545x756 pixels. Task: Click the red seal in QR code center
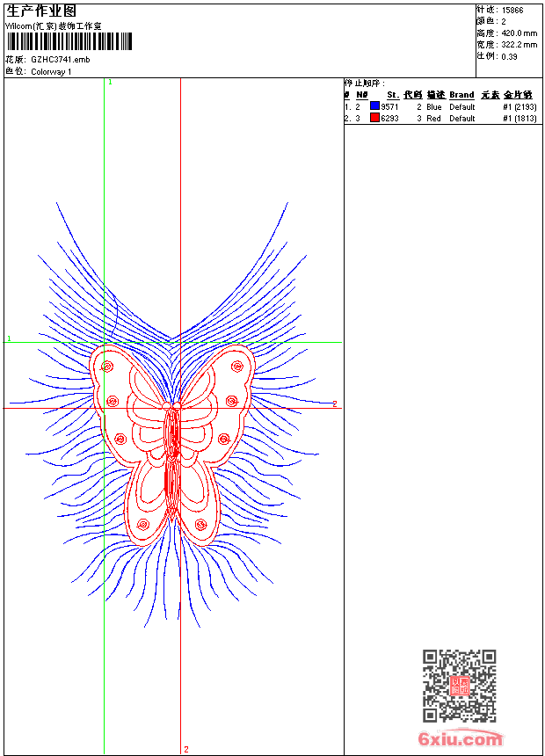[460, 686]
